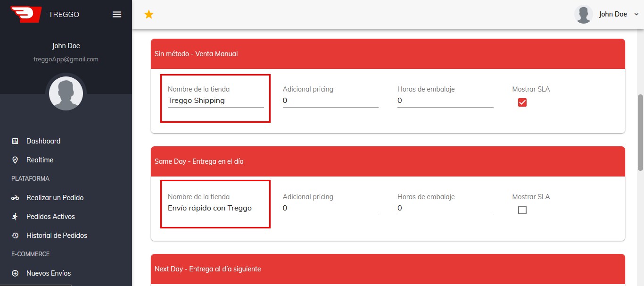Click the Historial de Pedidos clock icon

tap(15, 236)
